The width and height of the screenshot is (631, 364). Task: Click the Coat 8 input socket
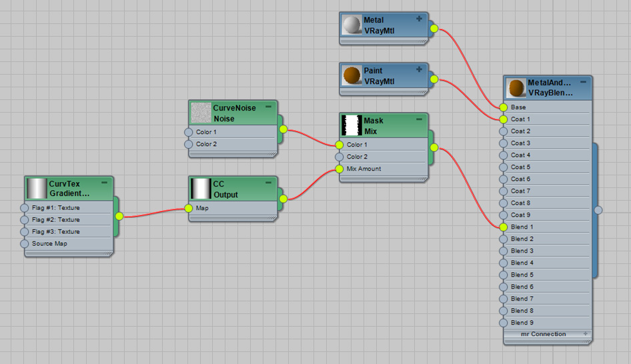pos(504,203)
